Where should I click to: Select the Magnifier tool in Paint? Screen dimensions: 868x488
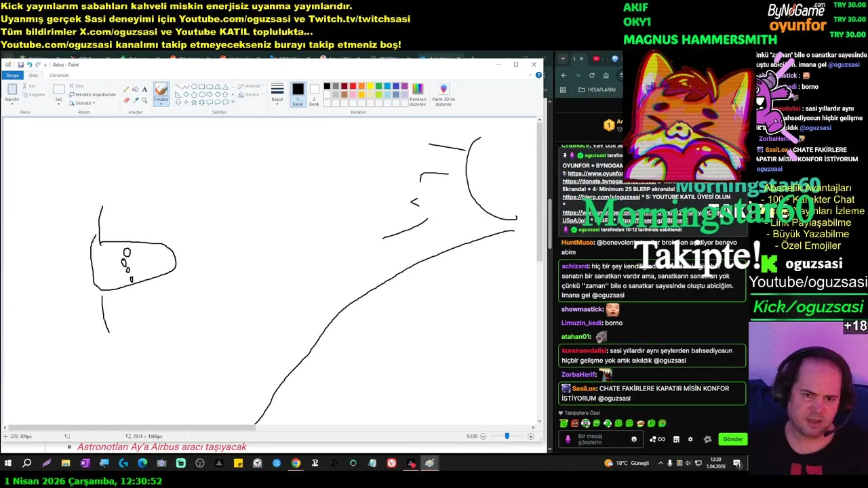pyautogui.click(x=144, y=100)
